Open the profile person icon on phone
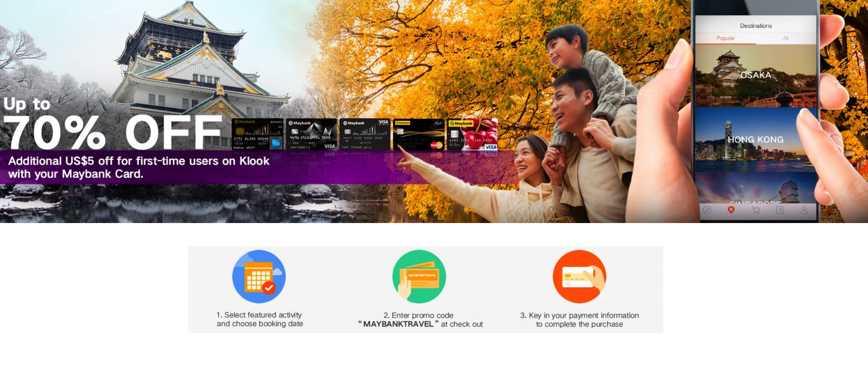Image resolution: width=868 pixels, height=378 pixels. pyautogui.click(x=804, y=210)
